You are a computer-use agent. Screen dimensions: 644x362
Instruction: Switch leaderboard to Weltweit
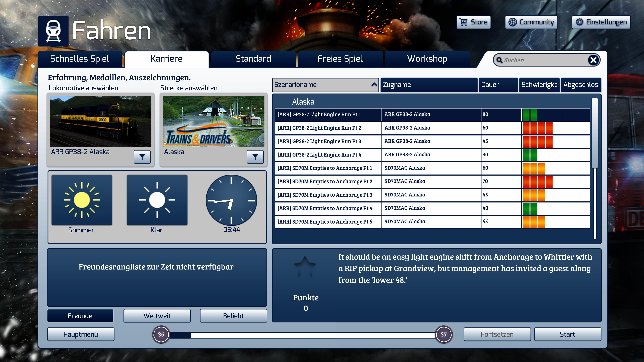pyautogui.click(x=157, y=316)
